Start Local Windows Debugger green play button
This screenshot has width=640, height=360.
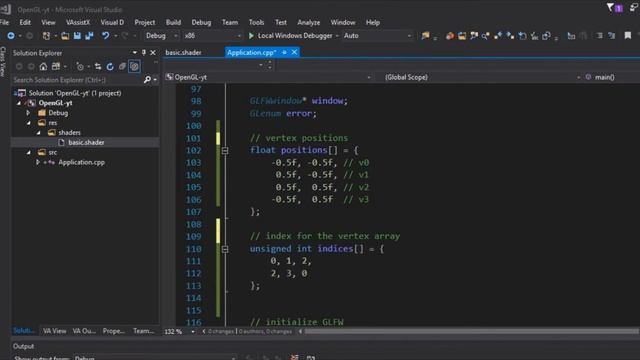tap(251, 36)
